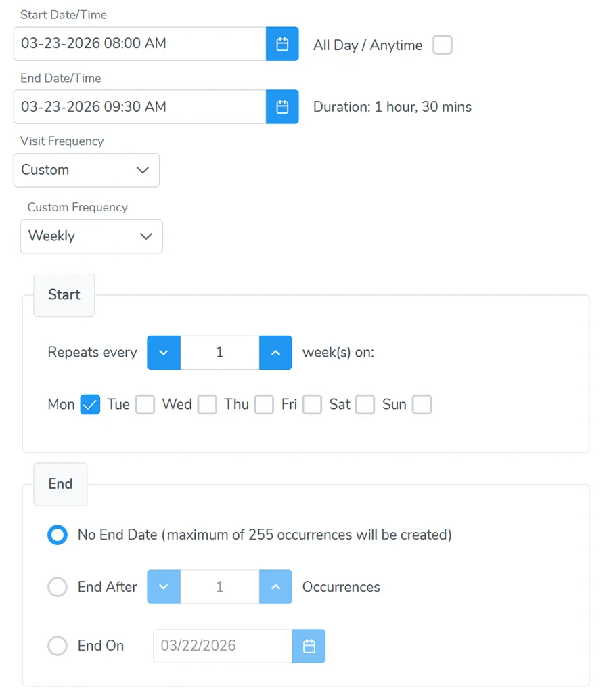The image size is (609, 700).
Task: Open the Start Date calendar picker
Action: [x=282, y=43]
